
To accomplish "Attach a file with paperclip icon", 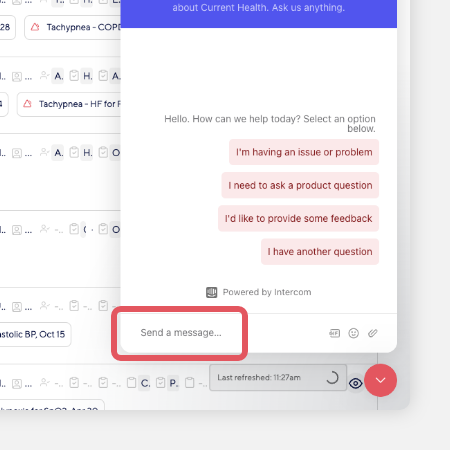I will [x=373, y=333].
